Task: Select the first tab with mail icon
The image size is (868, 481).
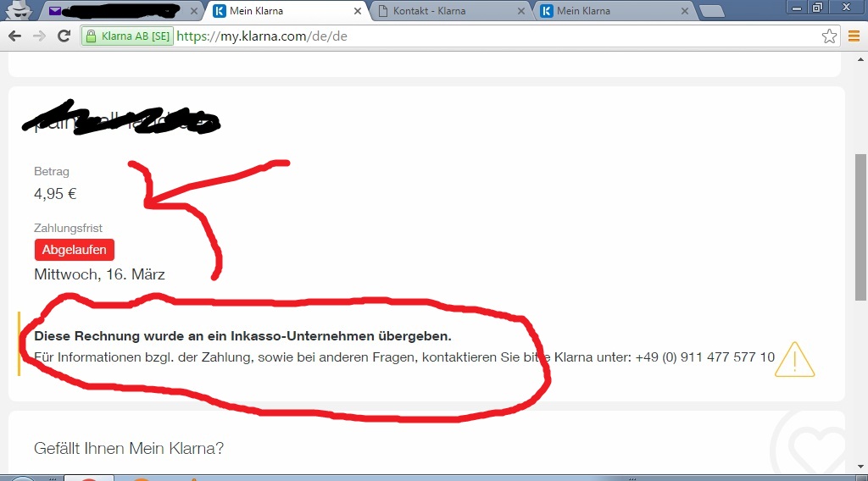Action: 119,11
